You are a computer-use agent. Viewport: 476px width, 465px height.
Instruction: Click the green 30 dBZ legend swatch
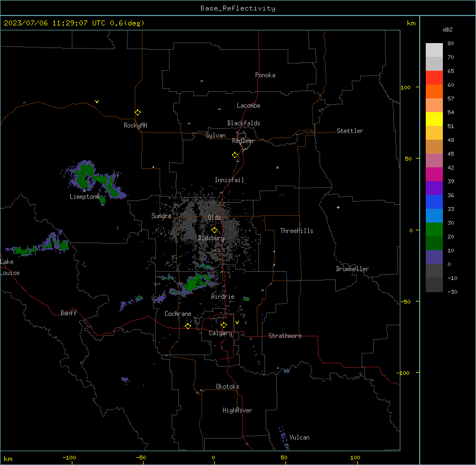coord(434,230)
